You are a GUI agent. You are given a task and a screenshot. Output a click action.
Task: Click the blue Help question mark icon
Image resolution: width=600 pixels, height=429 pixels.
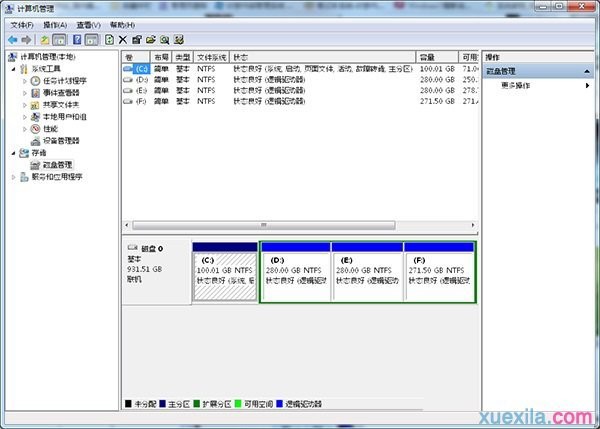point(77,39)
